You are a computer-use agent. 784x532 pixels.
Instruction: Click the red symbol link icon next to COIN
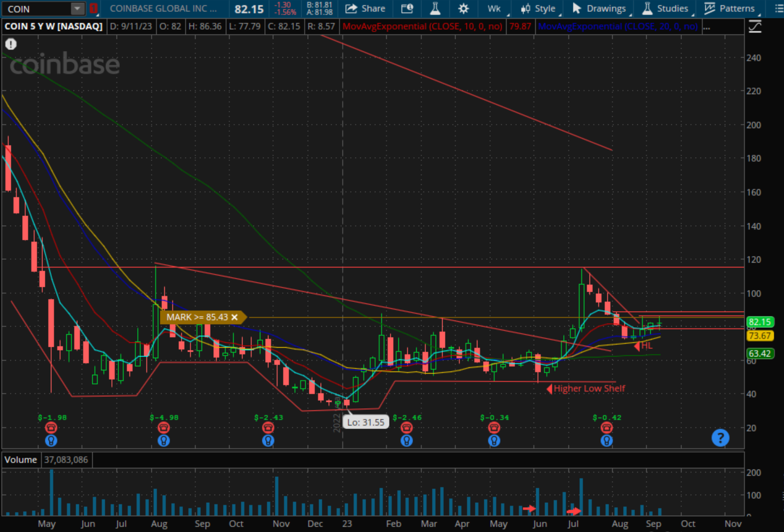pyautogui.click(x=93, y=9)
